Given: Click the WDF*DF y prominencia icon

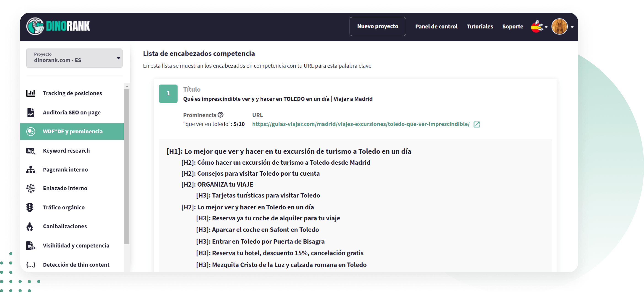Looking at the screenshot, I should [31, 131].
